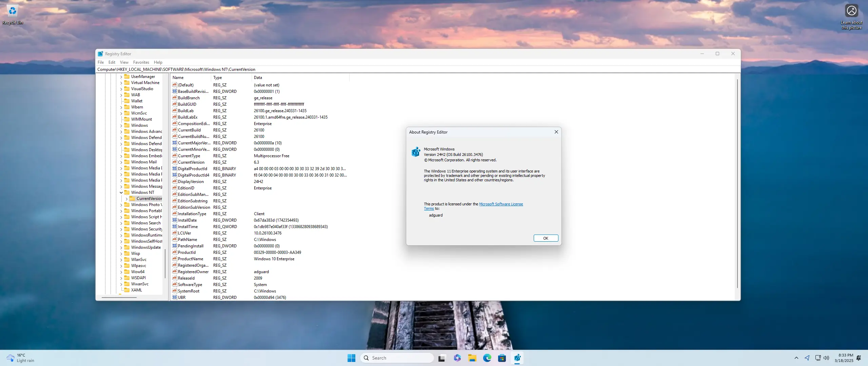Open Microsoft Store from the taskbar
Viewport: 868px width, 366px height.
pos(502,358)
